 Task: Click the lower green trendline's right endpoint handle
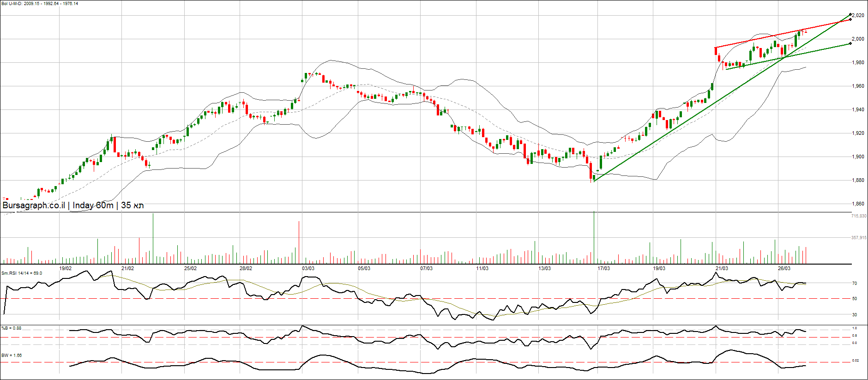coord(850,44)
